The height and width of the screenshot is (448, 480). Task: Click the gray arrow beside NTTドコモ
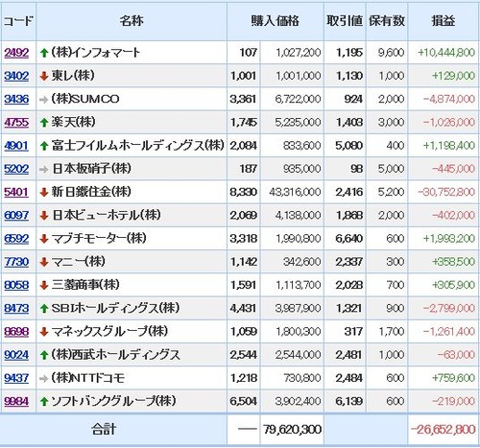[44, 379]
